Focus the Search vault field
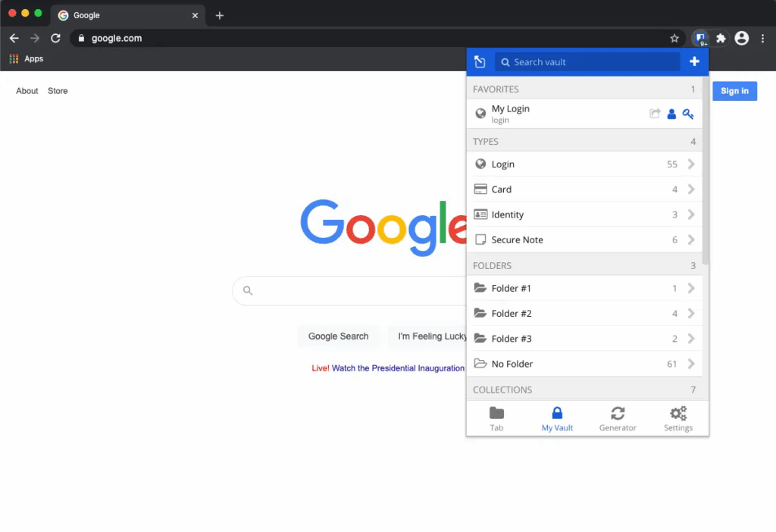776x532 pixels. 587,62
